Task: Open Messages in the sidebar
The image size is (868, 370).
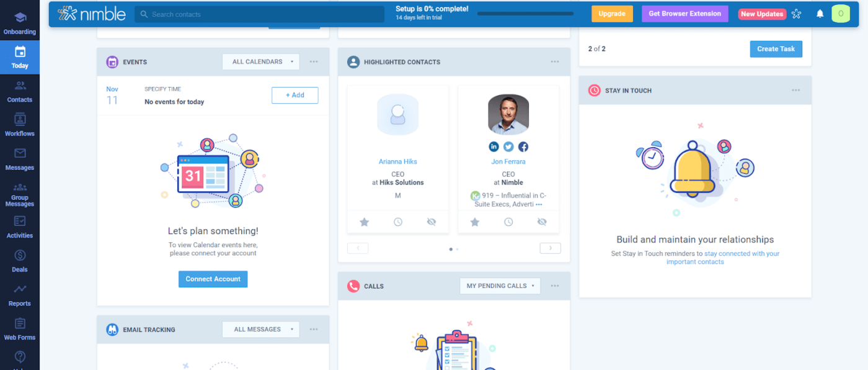Action: pos(20,160)
